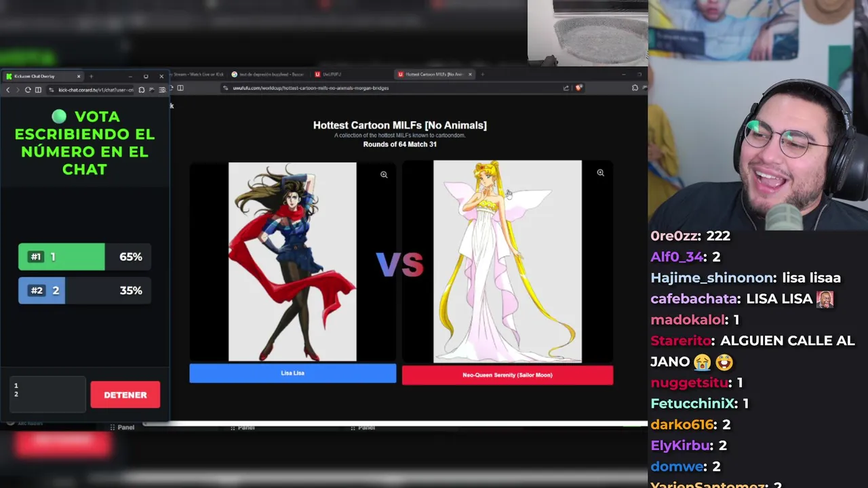Screen dimensions: 868x488
Task: Click chat username ElyKirbu
Action: point(679,445)
